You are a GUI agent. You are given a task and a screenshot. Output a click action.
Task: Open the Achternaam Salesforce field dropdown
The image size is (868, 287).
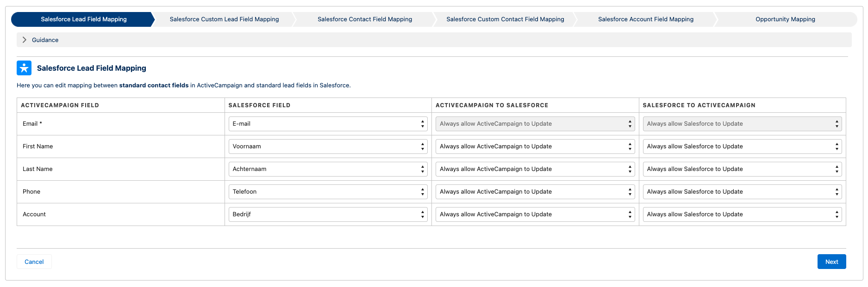tap(328, 169)
